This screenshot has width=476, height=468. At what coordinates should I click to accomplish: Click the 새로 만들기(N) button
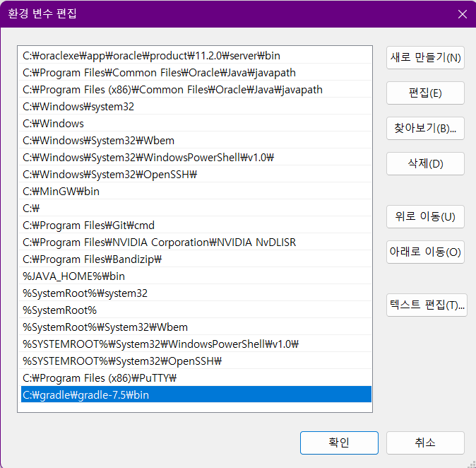(x=425, y=58)
